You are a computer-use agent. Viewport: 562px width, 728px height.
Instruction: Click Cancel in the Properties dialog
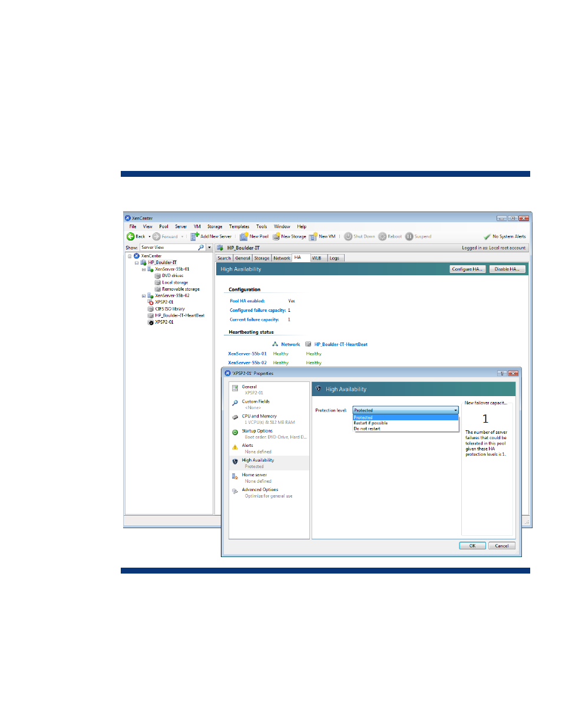[x=502, y=546]
